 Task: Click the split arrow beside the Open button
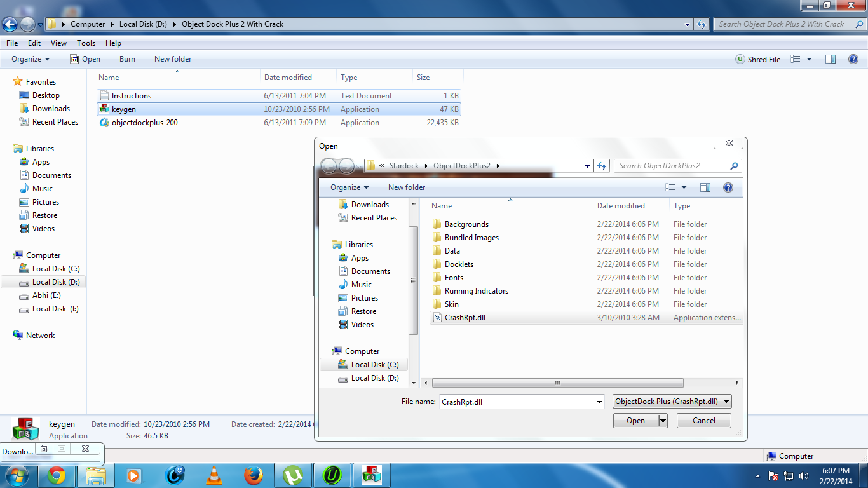tap(663, 421)
